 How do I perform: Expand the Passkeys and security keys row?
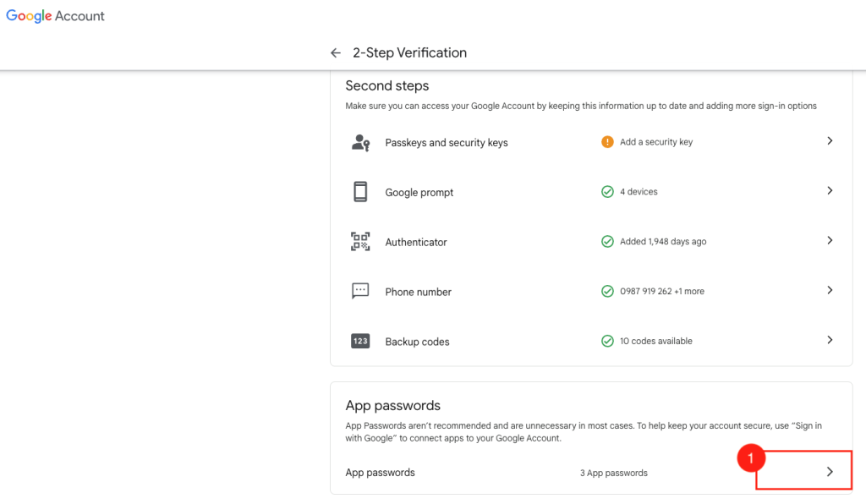[x=830, y=141]
